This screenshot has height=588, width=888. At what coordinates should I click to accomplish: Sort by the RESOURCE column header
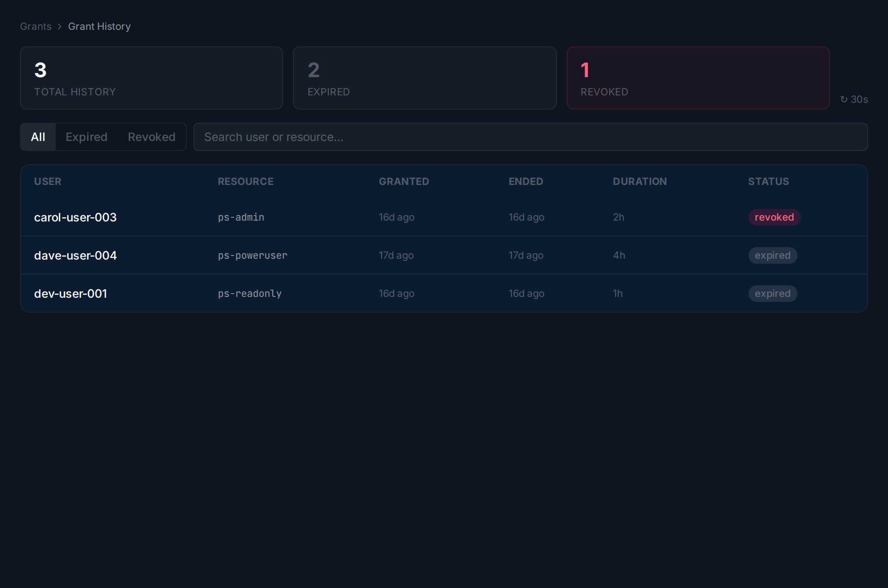[246, 182]
